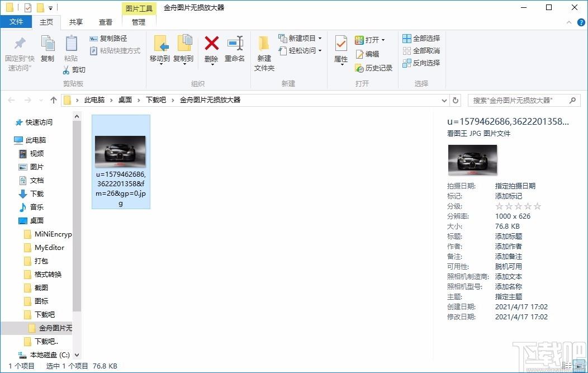Open the New Item (新建项目) dropdown
Screen dimensions: 588x373
tap(320, 39)
